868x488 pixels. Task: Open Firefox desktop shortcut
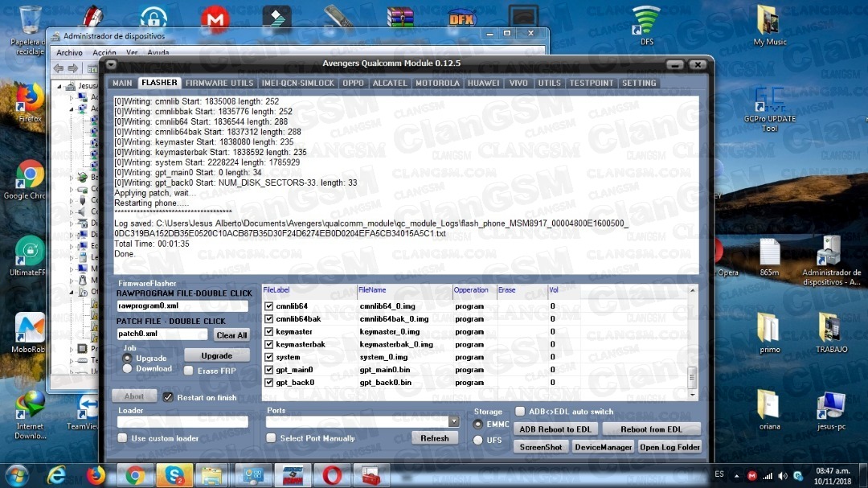pyautogui.click(x=29, y=102)
